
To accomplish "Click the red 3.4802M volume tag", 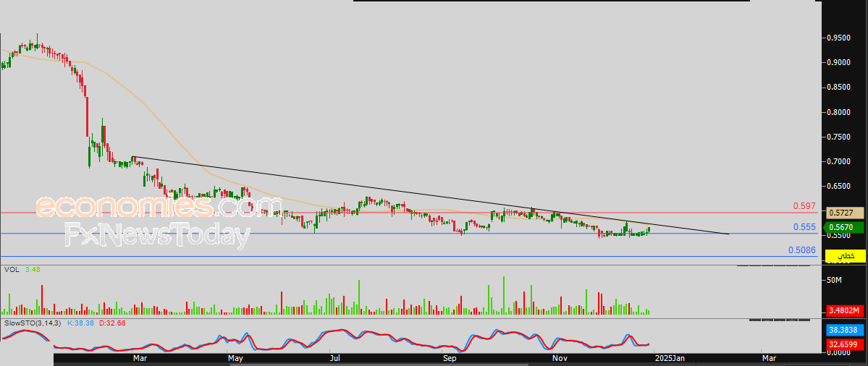I will [845, 310].
